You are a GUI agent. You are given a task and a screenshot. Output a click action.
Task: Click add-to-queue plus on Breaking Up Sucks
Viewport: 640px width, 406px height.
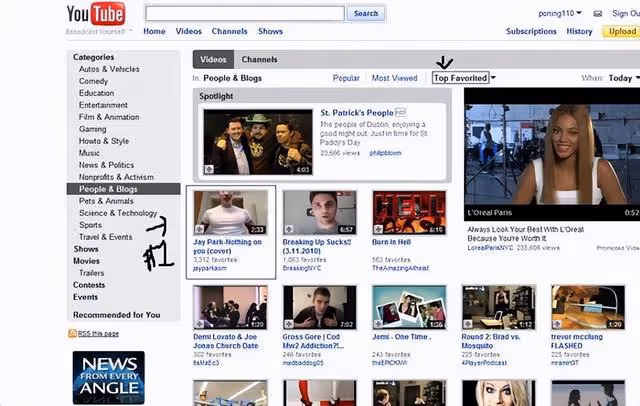coord(289,229)
